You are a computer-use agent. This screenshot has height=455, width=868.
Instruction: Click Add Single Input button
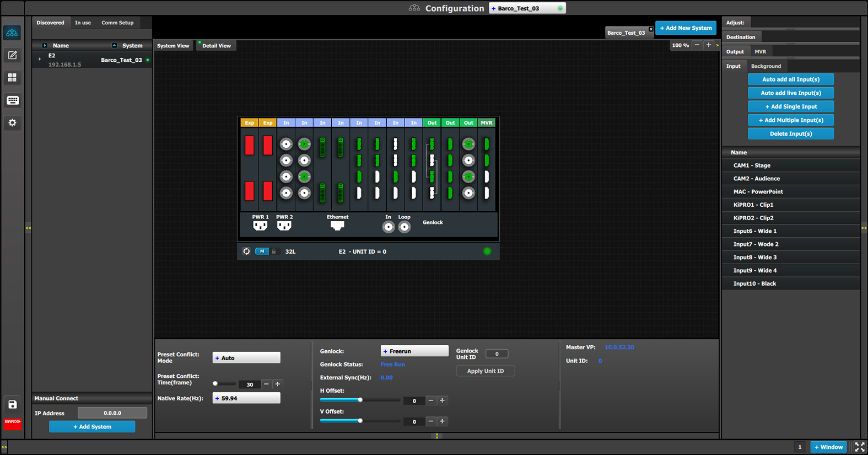[791, 106]
